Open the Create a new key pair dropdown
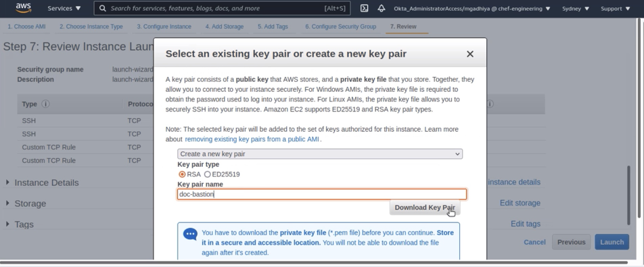The height and width of the screenshot is (267, 644). point(320,154)
